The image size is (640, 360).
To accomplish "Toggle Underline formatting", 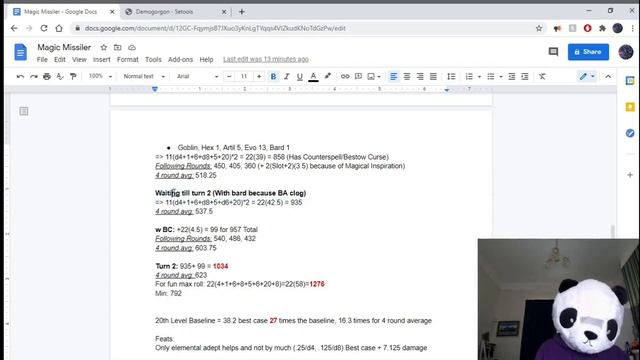I will 300,76.
